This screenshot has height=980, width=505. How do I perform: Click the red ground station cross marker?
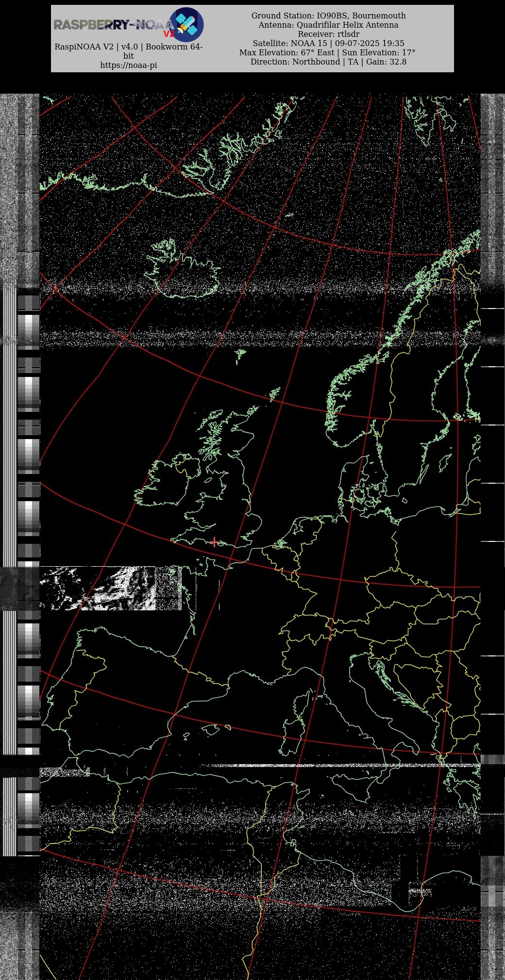tap(215, 542)
